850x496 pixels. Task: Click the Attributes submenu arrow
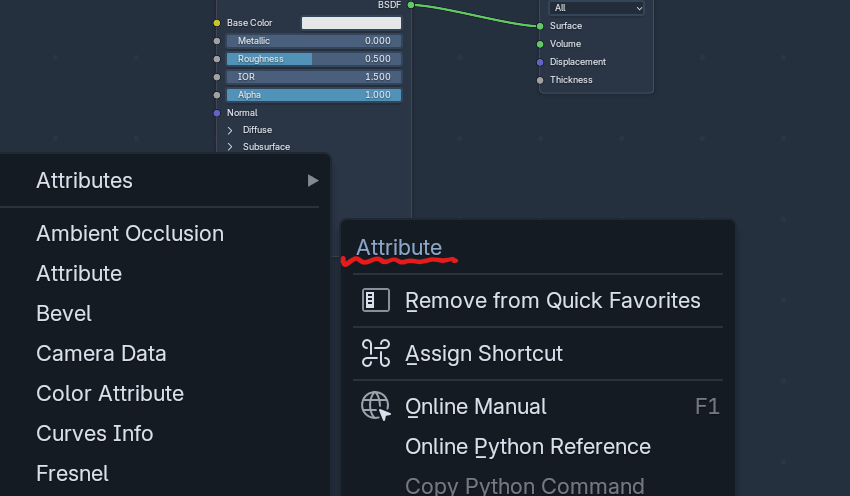click(313, 181)
